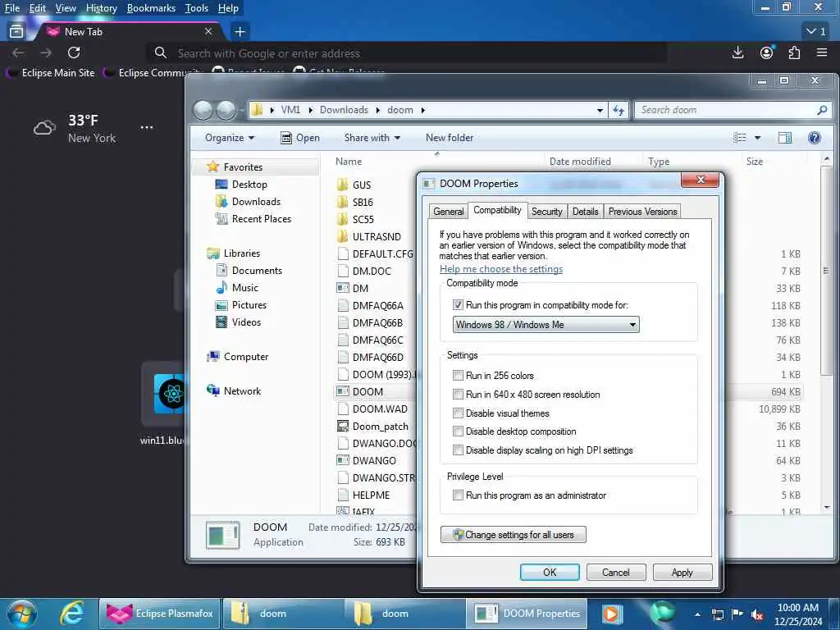Open the Action Center flag icon
Viewport: 840px width, 630px height.
click(737, 614)
